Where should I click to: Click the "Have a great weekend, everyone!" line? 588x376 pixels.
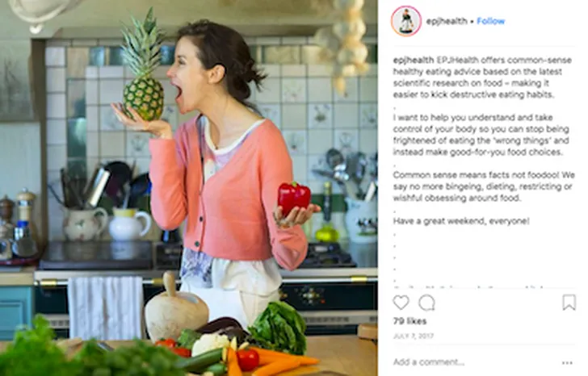461,221
